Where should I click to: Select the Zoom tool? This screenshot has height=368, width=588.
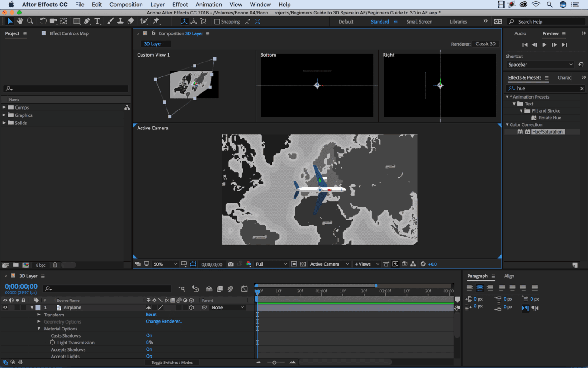coord(30,21)
